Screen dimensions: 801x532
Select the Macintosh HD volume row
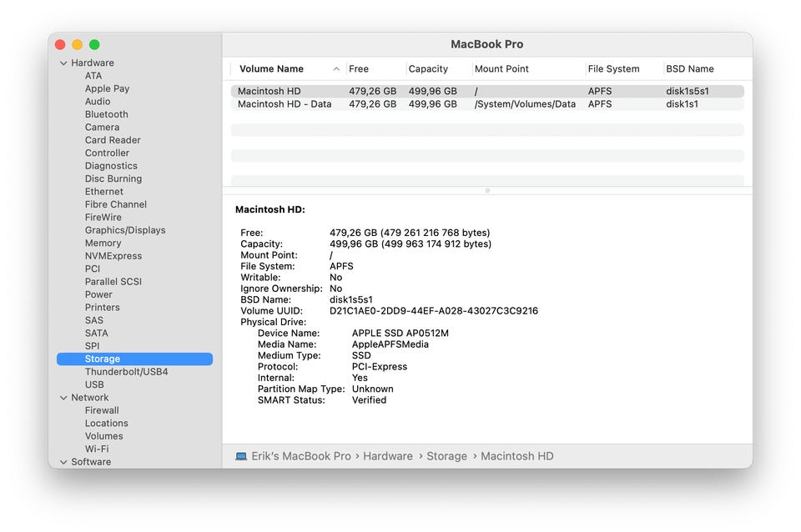click(x=270, y=91)
